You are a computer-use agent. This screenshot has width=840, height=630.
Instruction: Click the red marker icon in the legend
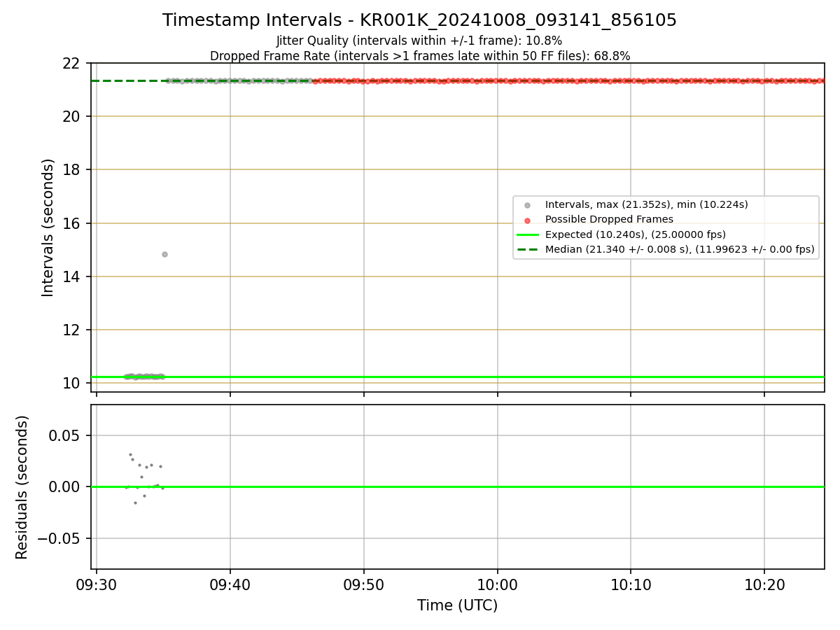click(x=527, y=220)
